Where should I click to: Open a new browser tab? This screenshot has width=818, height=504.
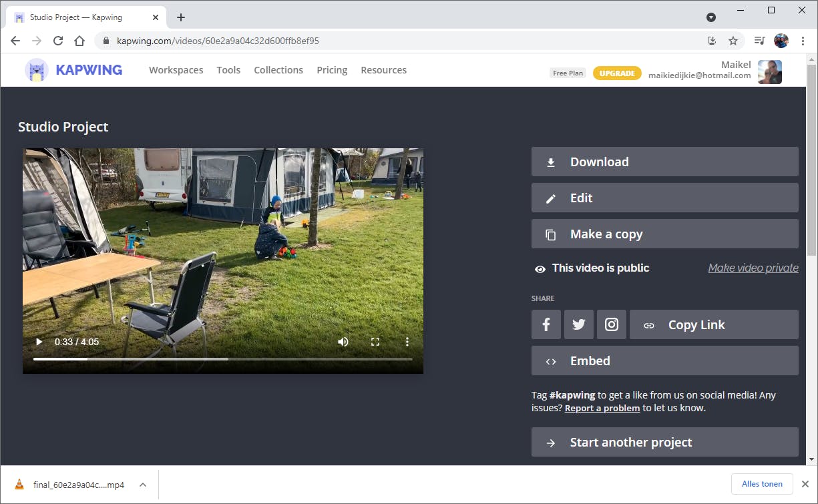click(x=181, y=17)
